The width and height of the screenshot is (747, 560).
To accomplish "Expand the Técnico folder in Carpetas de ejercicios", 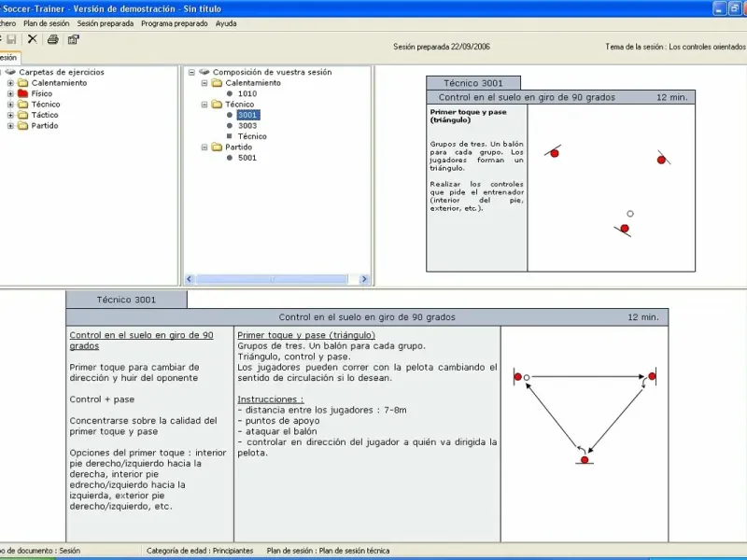I will point(10,105).
